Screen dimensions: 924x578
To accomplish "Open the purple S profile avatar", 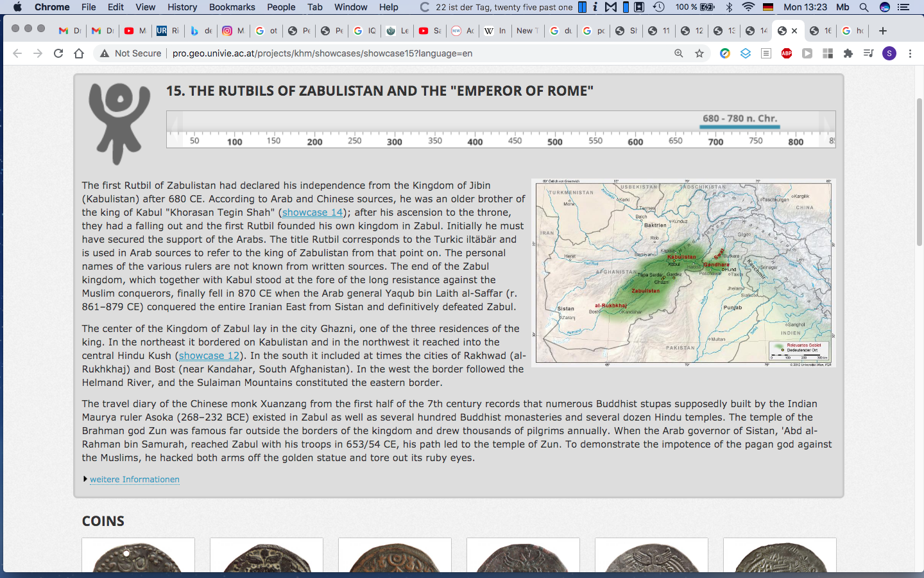I will 889,53.
